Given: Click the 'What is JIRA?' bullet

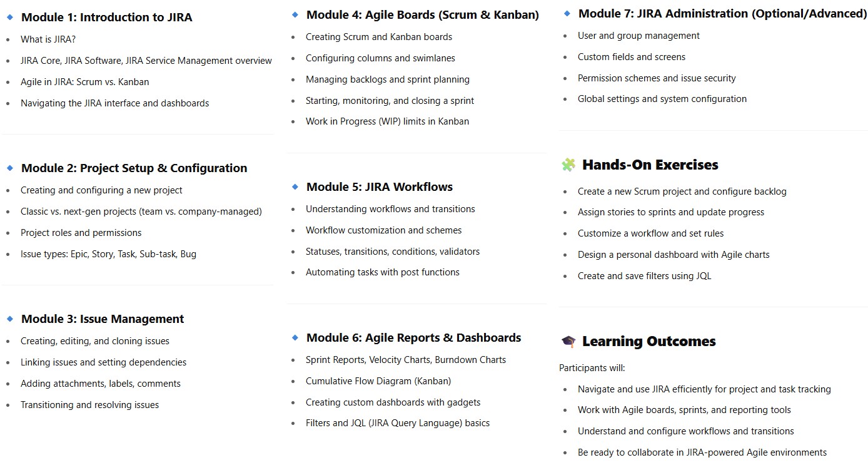Looking at the screenshot, I should click(x=48, y=39).
